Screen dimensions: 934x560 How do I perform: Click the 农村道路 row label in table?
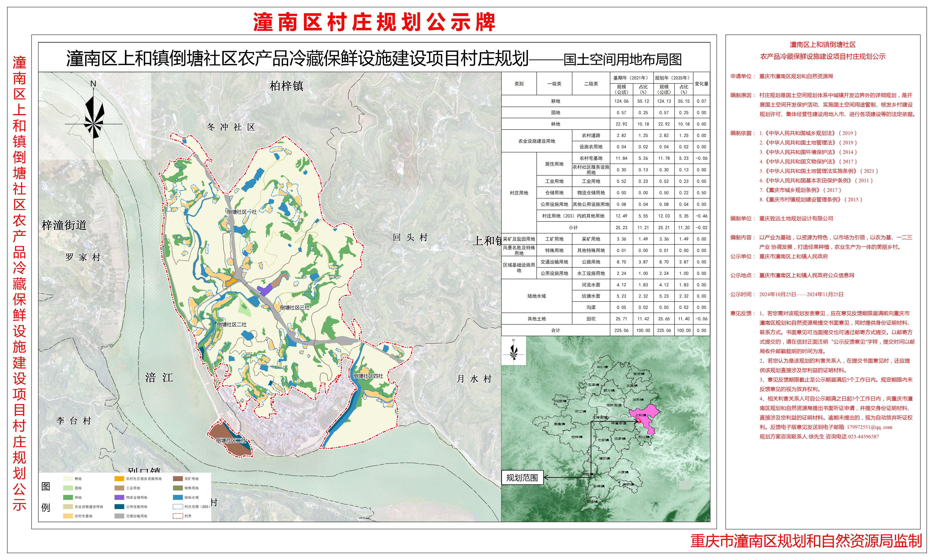tap(591, 135)
